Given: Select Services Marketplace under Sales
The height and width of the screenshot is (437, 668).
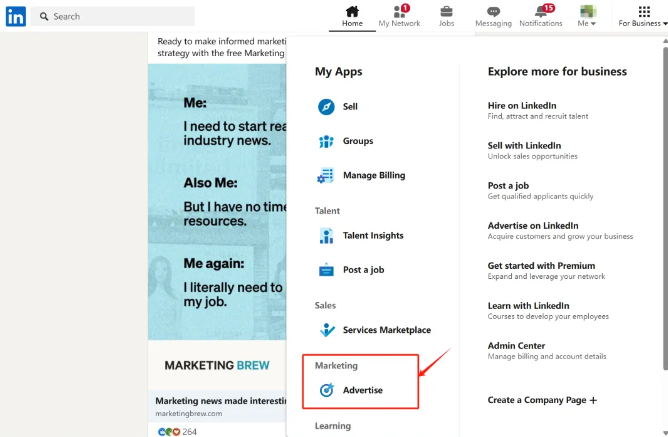Looking at the screenshot, I should [387, 330].
